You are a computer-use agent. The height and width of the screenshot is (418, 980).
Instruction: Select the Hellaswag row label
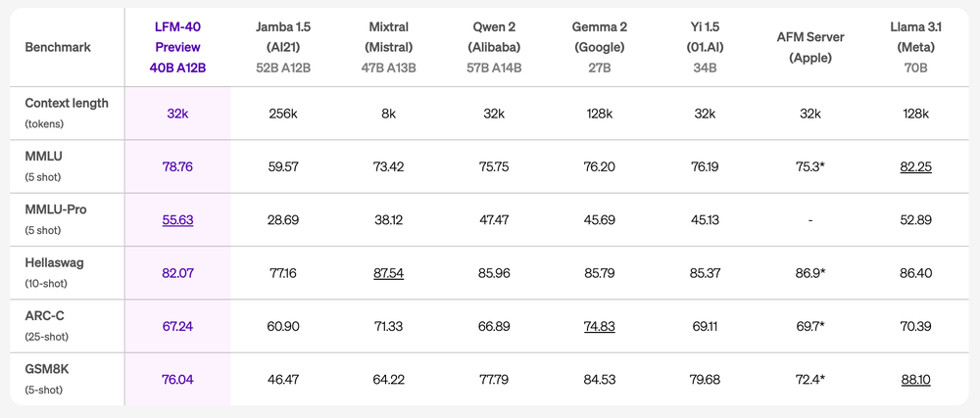(54, 272)
